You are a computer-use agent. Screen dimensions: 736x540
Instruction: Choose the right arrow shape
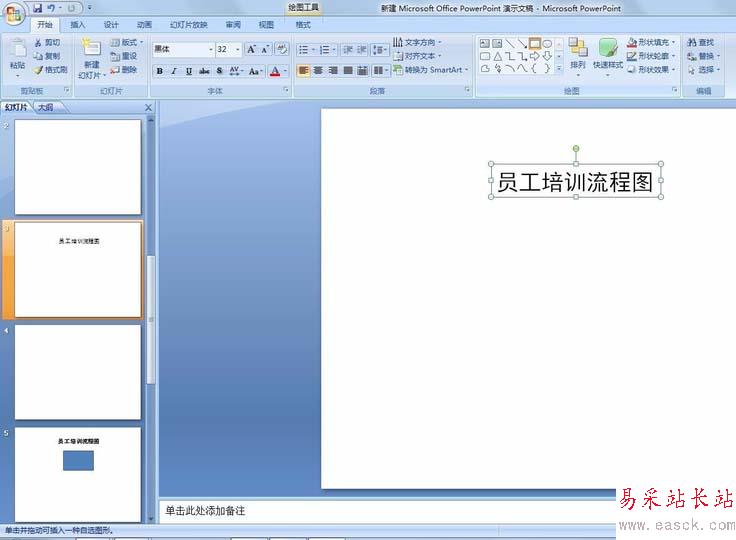pos(535,56)
